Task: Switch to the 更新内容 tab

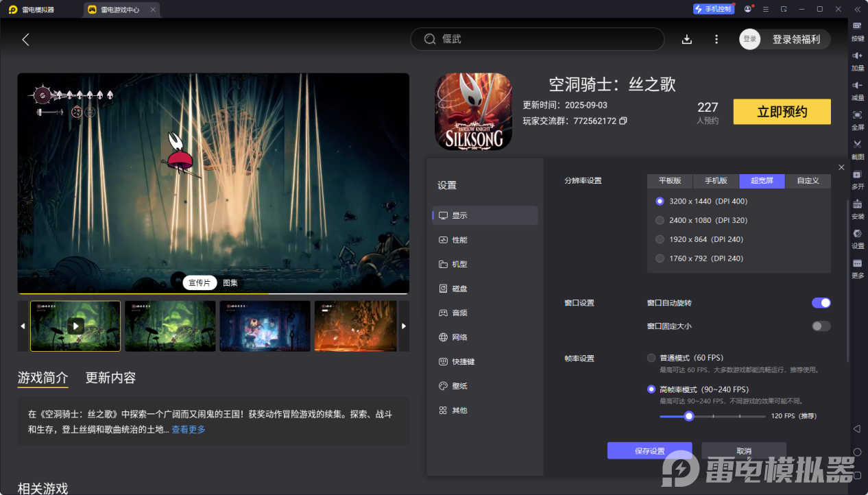Action: [x=110, y=378]
